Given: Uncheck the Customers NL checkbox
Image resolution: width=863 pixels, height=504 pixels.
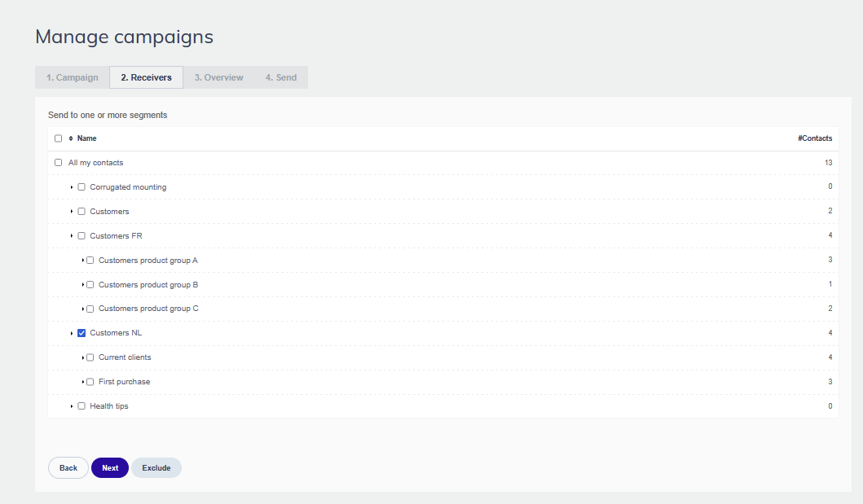Looking at the screenshot, I should [81, 333].
